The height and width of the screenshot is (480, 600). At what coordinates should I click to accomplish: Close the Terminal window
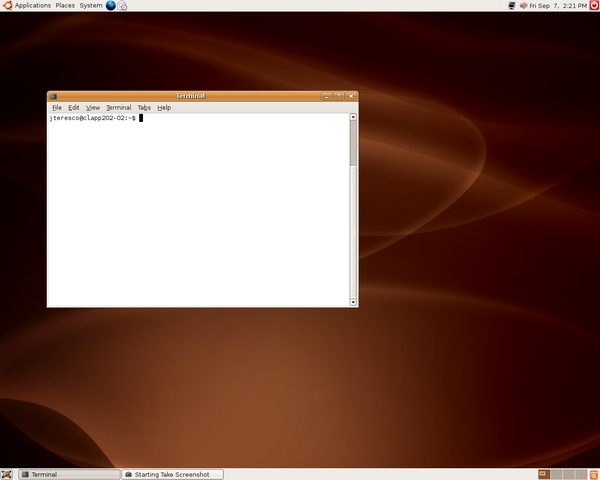(x=351, y=96)
